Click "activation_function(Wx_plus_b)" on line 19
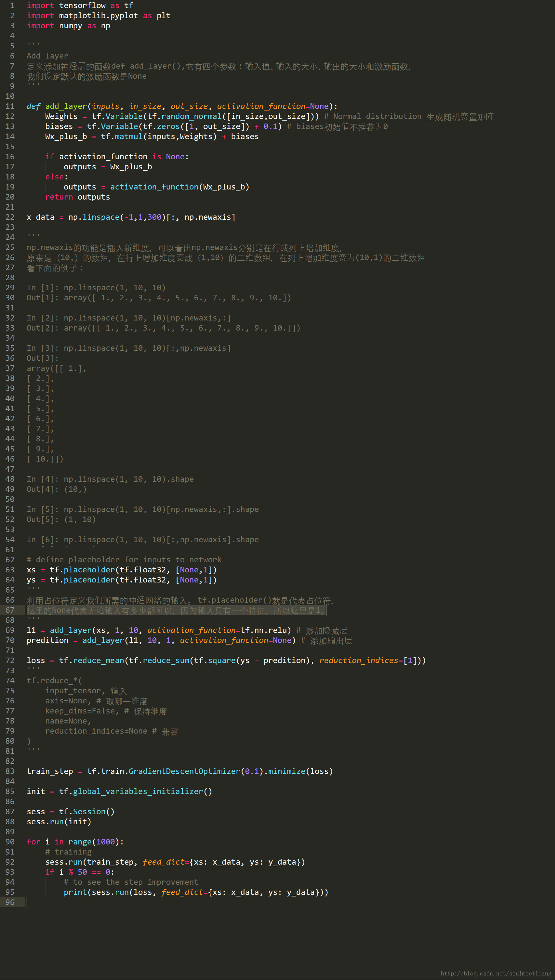 tap(180, 187)
